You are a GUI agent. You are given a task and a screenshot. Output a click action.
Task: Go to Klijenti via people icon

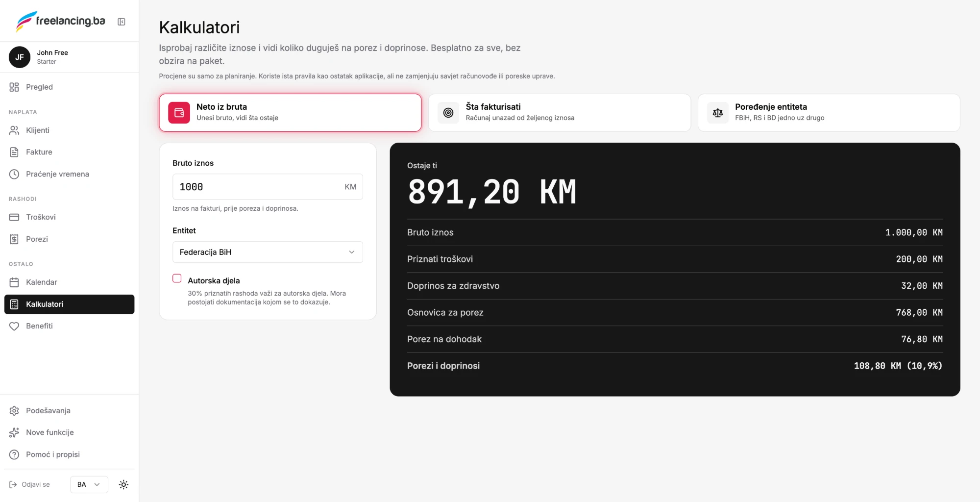point(14,130)
